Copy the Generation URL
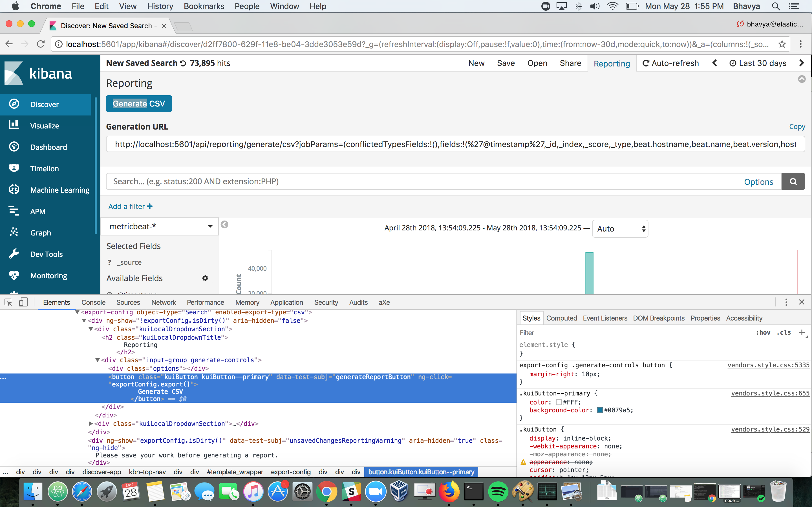Image resolution: width=812 pixels, height=507 pixels. [797, 126]
